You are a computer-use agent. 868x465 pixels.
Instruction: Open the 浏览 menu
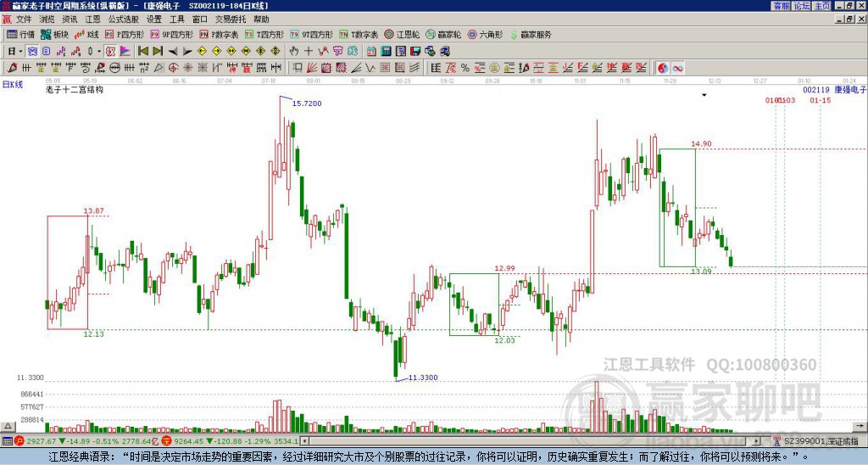point(47,20)
